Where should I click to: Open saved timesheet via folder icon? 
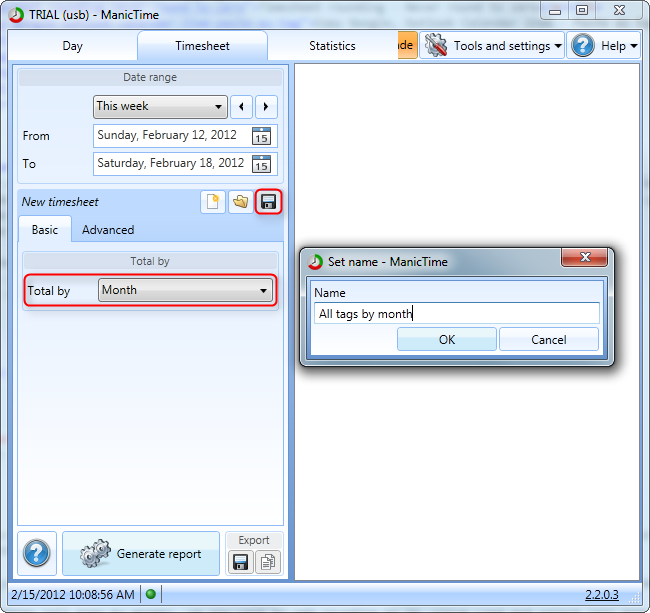240,202
